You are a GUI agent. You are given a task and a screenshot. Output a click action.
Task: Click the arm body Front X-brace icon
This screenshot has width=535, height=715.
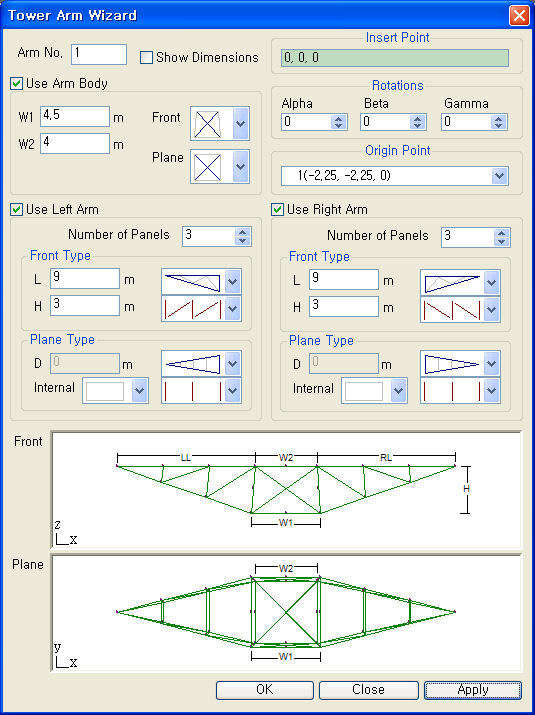(x=208, y=124)
